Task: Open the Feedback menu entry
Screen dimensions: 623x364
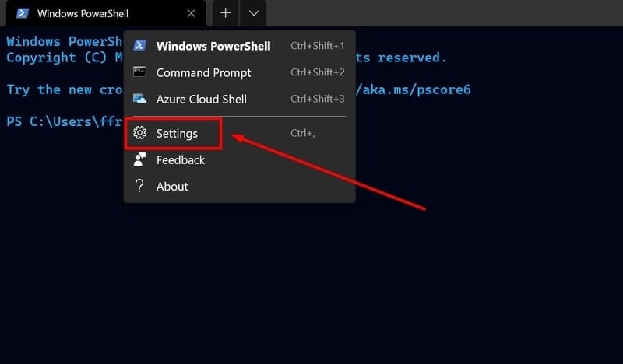Action: tap(180, 159)
